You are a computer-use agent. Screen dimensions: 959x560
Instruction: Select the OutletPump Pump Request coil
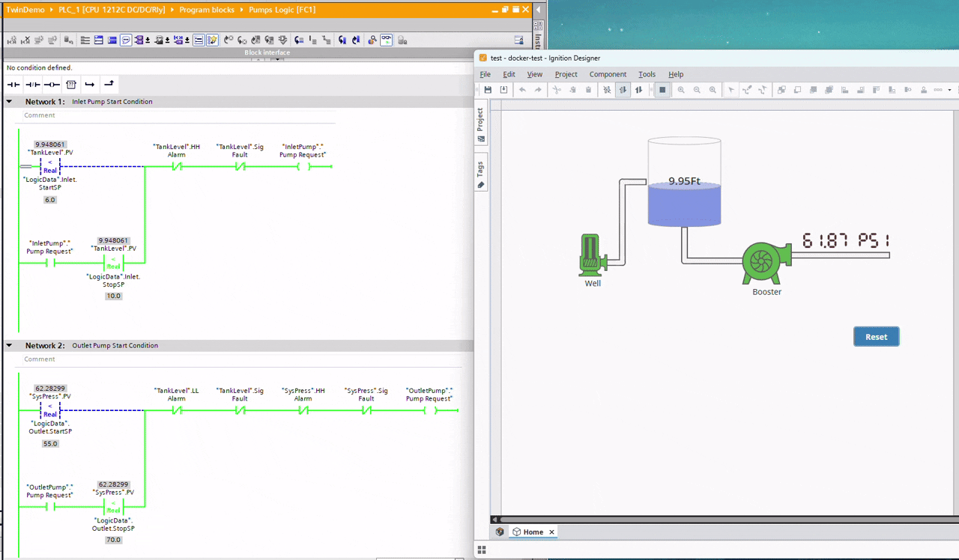[x=429, y=410]
